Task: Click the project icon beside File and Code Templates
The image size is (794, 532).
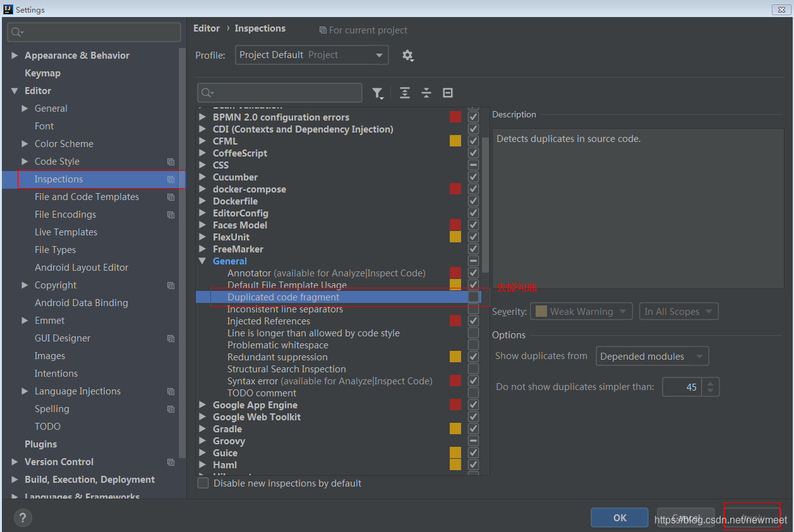Action: pos(171,197)
